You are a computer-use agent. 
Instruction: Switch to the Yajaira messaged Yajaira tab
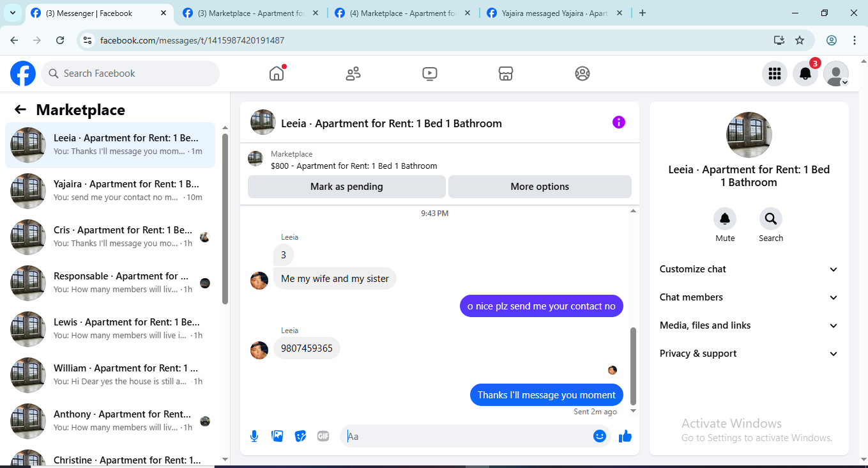(x=554, y=13)
